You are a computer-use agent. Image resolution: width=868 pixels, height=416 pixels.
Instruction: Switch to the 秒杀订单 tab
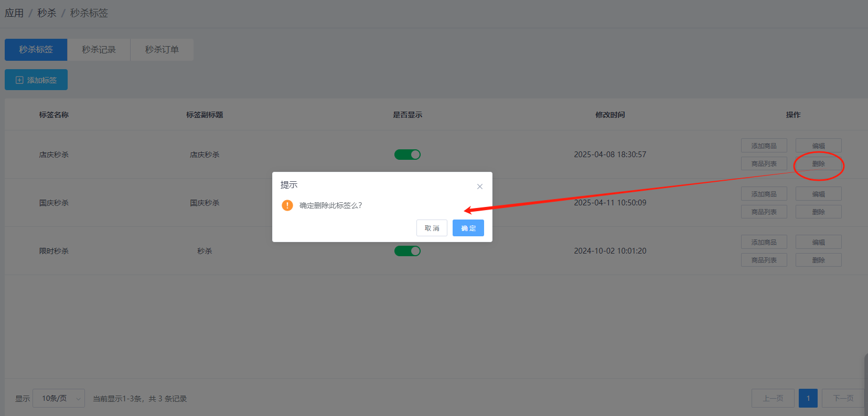tap(162, 50)
